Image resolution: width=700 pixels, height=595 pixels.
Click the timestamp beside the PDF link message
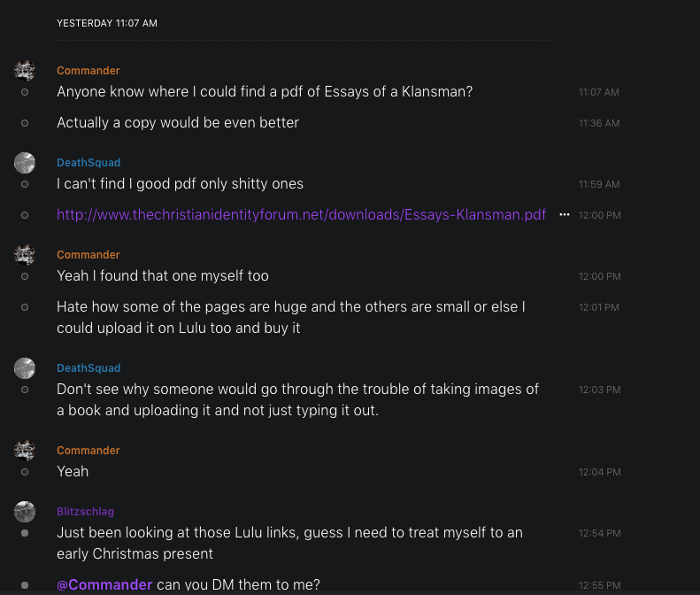click(x=599, y=215)
